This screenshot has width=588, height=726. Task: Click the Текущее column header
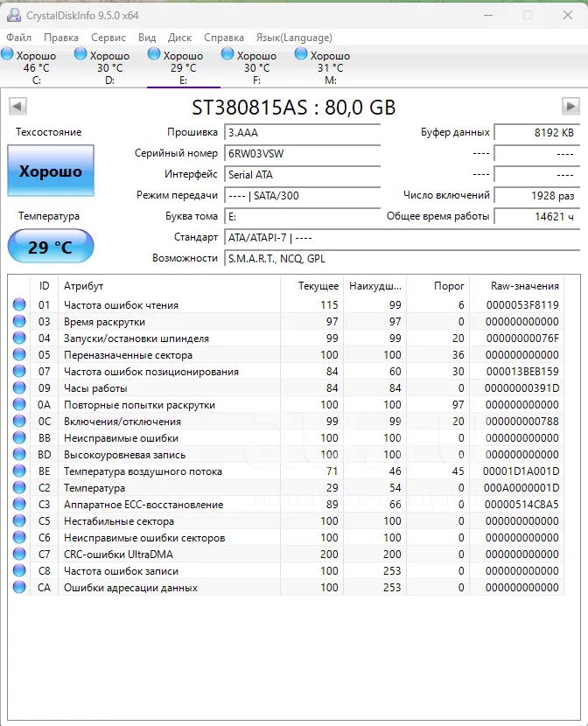click(x=311, y=286)
